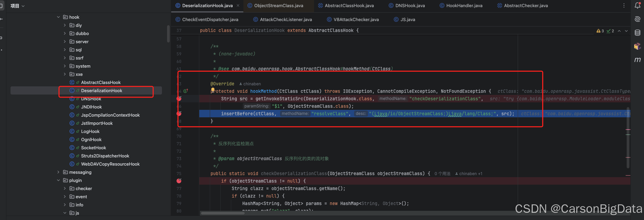The height and width of the screenshot is (220, 644).
Task: Collapse the plugin folder
Action: pyautogui.click(x=58, y=180)
